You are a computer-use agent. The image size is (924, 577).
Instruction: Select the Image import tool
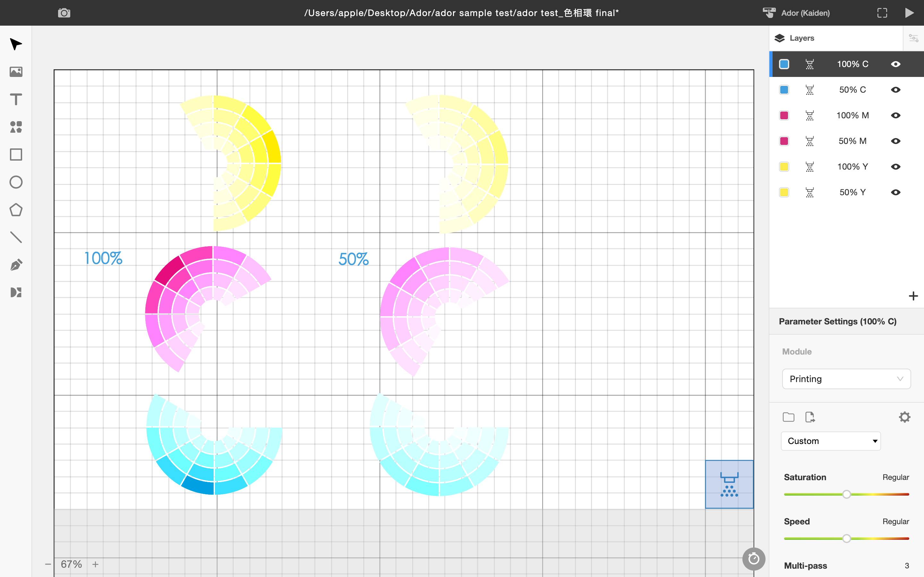click(16, 72)
